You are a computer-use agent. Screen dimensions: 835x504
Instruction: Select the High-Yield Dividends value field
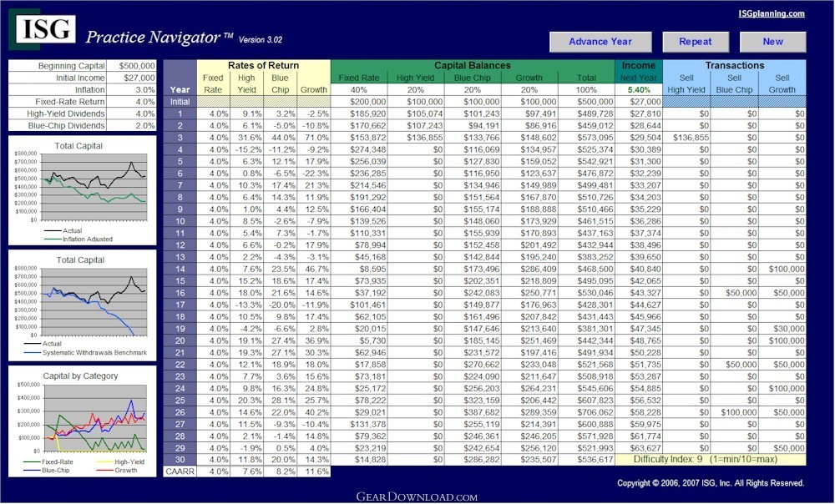tap(132, 113)
